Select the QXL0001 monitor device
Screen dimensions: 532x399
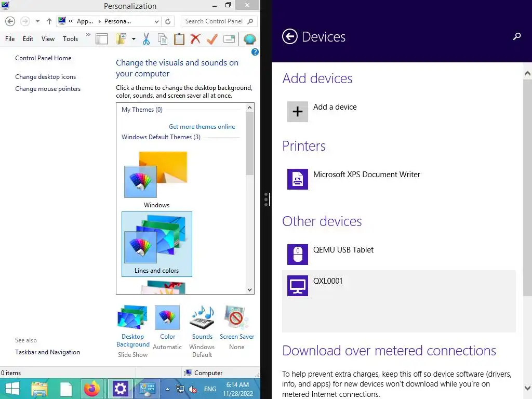tap(398, 301)
